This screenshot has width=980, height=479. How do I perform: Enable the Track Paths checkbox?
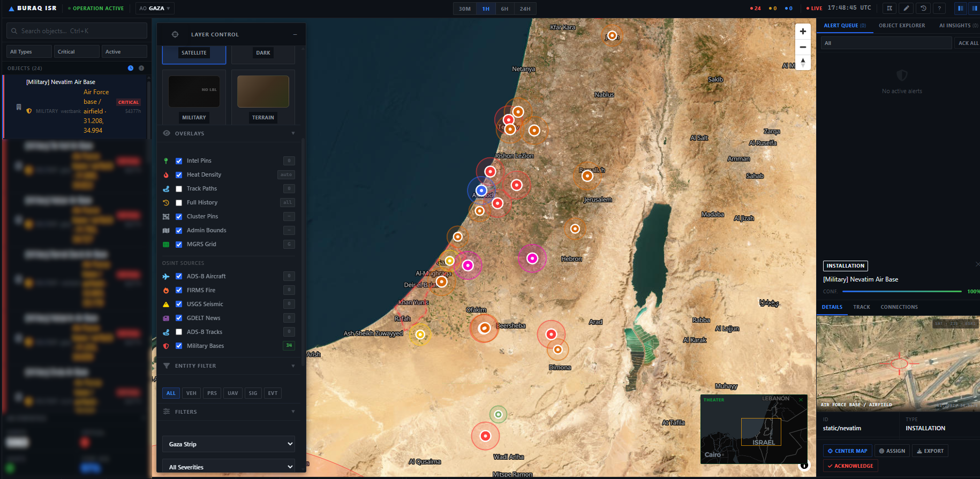(179, 189)
